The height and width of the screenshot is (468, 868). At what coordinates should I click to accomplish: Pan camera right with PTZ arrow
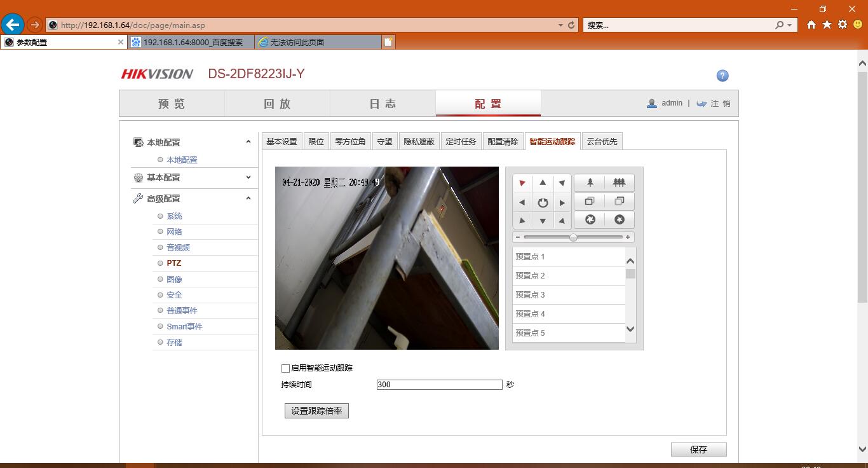[562, 202]
